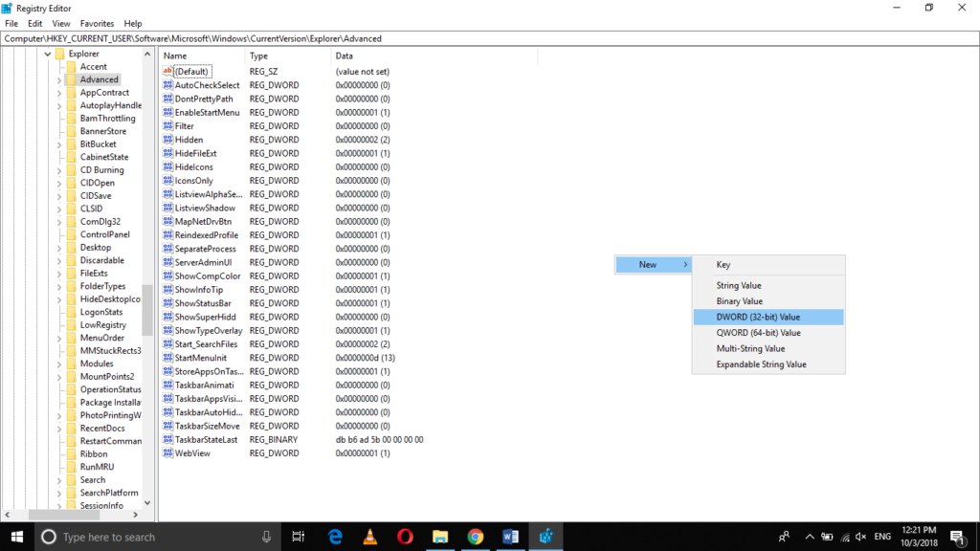
Task: Click the Start button
Action: (x=14, y=537)
